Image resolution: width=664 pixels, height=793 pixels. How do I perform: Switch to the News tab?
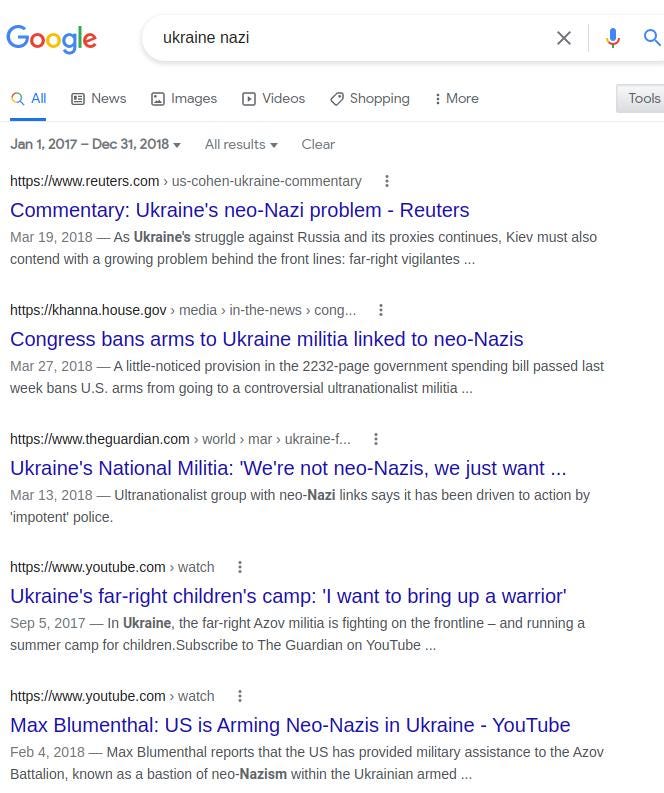tap(99, 99)
